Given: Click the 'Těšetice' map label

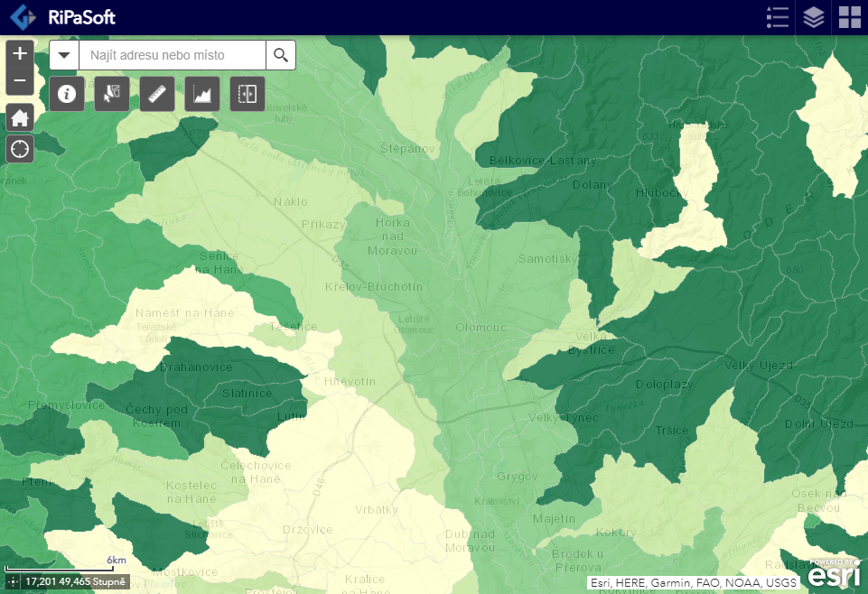Looking at the screenshot, I should (x=293, y=326).
